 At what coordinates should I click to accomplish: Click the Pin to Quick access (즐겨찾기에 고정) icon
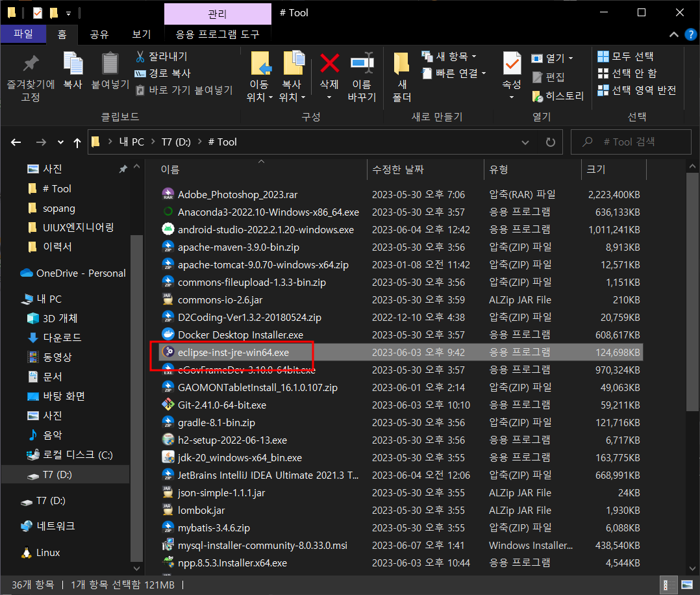click(31, 64)
